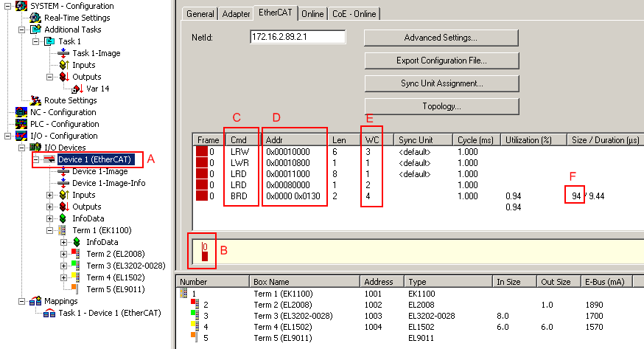Click the I/O Devices icon
The height and width of the screenshot is (349, 644).
pos(35,148)
